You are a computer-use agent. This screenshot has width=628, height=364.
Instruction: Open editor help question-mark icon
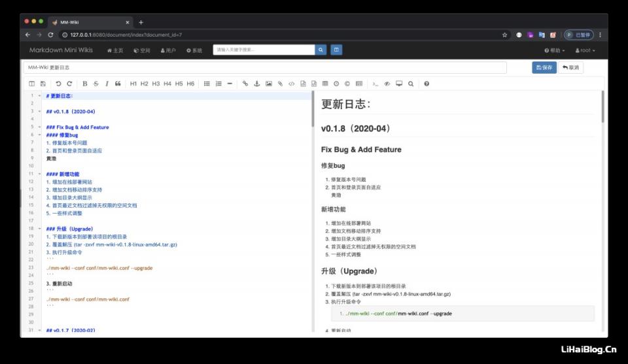pyautogui.click(x=427, y=84)
